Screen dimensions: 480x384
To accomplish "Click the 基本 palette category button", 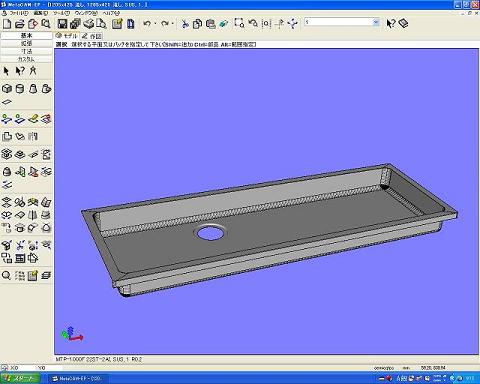I will [27, 35].
